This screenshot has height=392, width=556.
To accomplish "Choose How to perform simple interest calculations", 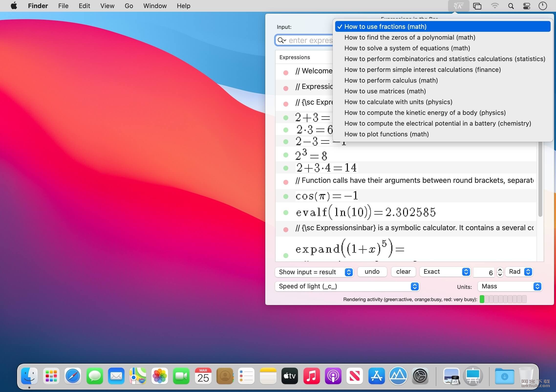I will click(443, 70).
